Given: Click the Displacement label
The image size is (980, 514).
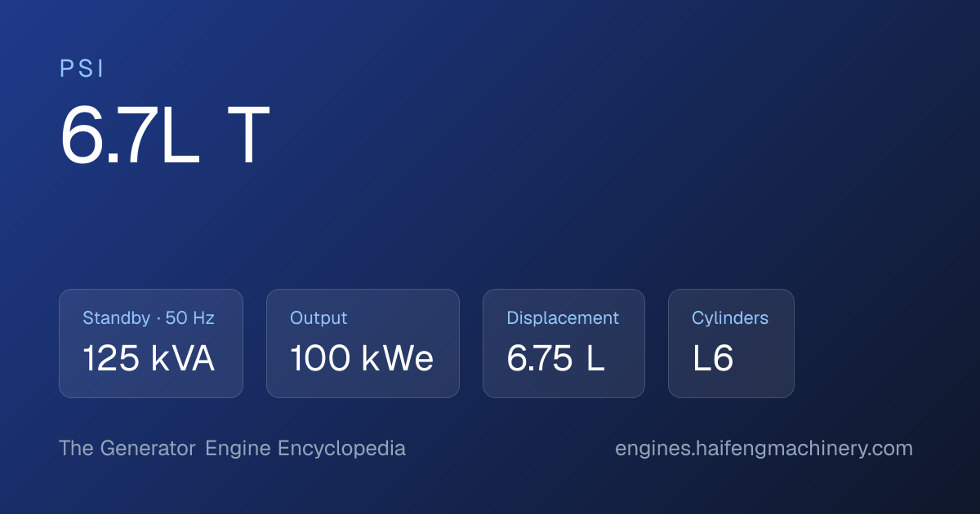Looking at the screenshot, I should point(563,318).
